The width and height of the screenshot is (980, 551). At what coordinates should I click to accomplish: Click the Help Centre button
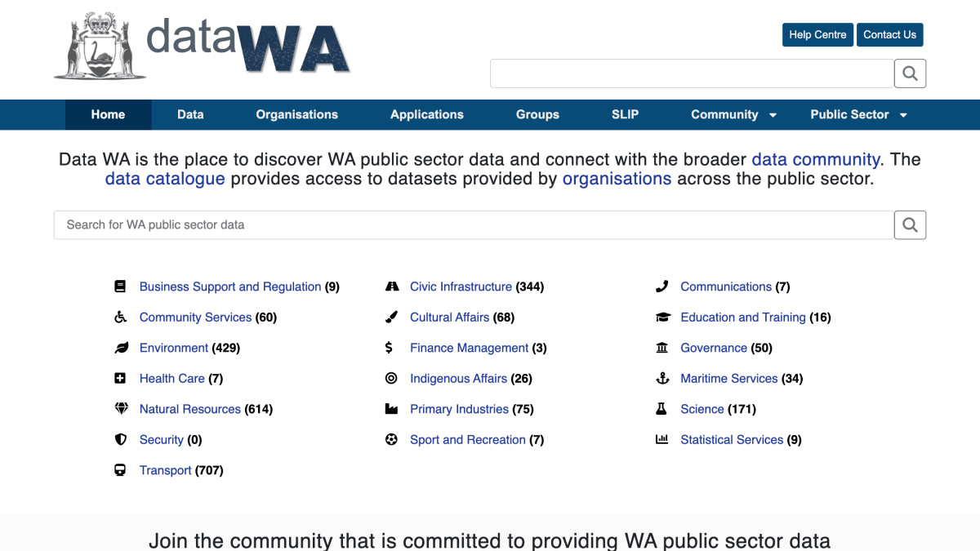tap(817, 34)
